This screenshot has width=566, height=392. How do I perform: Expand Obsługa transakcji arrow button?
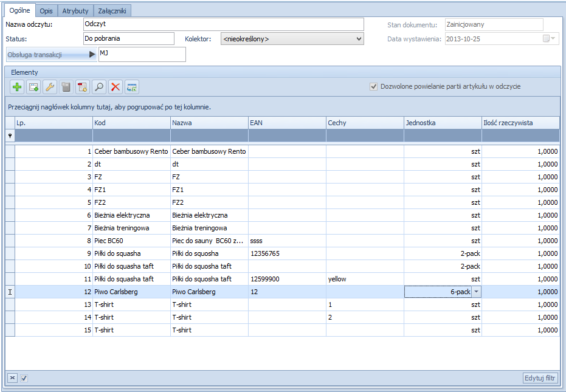pos(92,55)
